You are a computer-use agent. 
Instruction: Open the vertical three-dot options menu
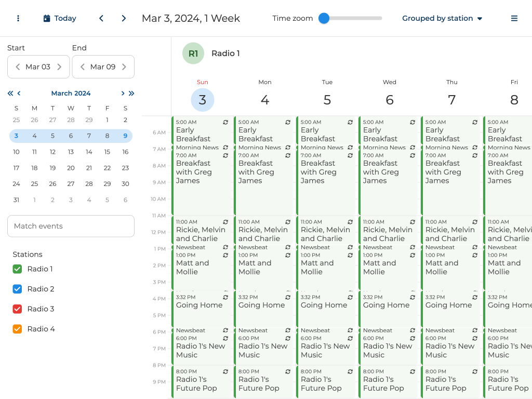18,18
